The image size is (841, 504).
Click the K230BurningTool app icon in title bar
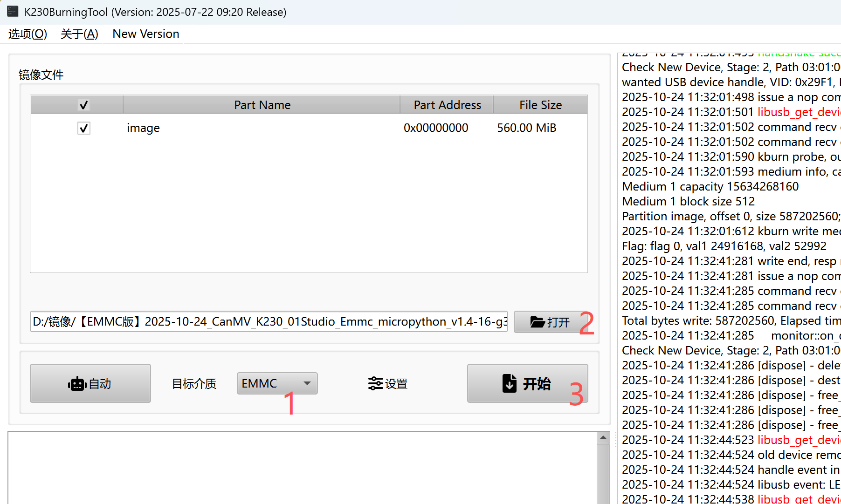(13, 12)
